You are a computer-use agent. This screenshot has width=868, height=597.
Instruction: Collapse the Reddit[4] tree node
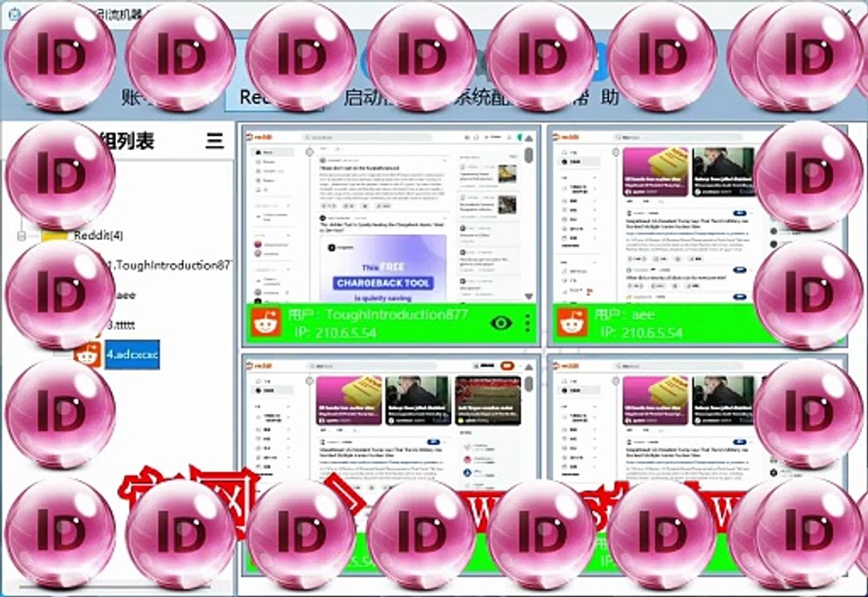22,236
